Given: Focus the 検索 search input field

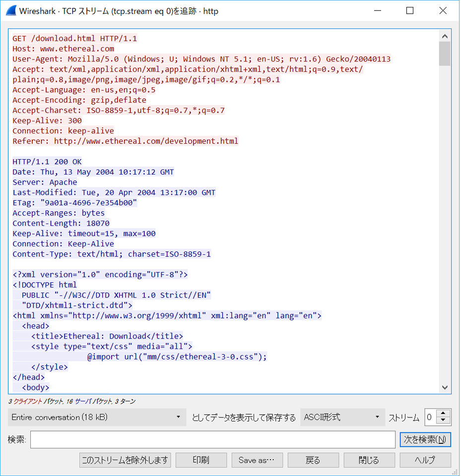Looking at the screenshot, I should pyautogui.click(x=213, y=439).
